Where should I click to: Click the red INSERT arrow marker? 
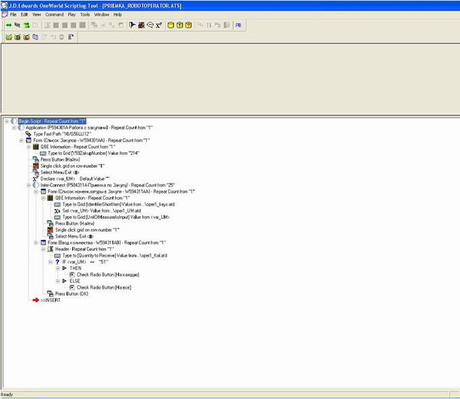click(36, 300)
